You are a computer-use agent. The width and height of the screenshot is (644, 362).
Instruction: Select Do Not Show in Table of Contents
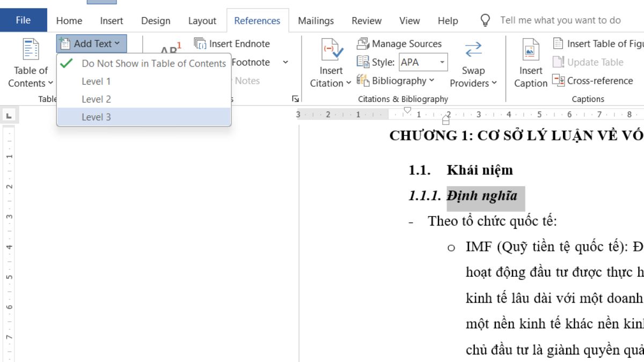[x=144, y=63]
